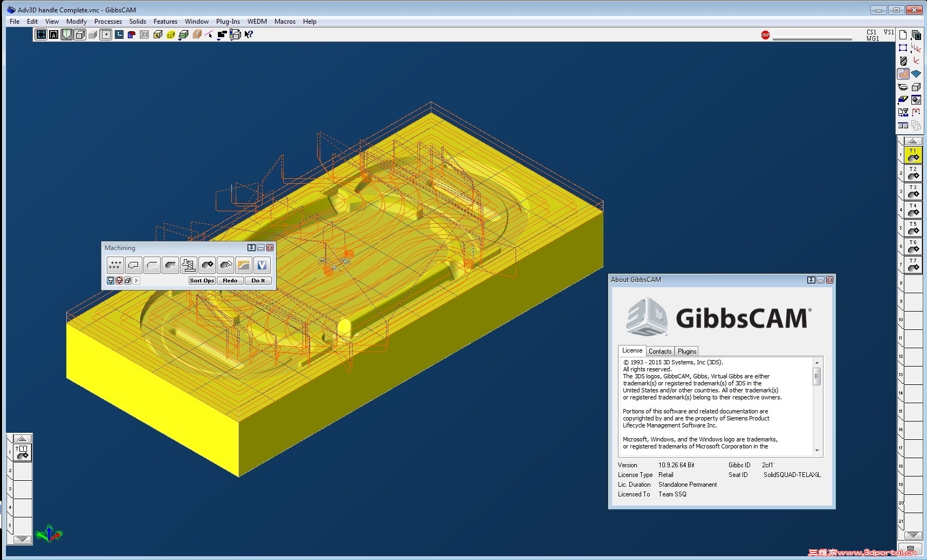The image size is (927, 560).
Task: Toggle the small cube icon in Machining palette
Action: coord(128,280)
